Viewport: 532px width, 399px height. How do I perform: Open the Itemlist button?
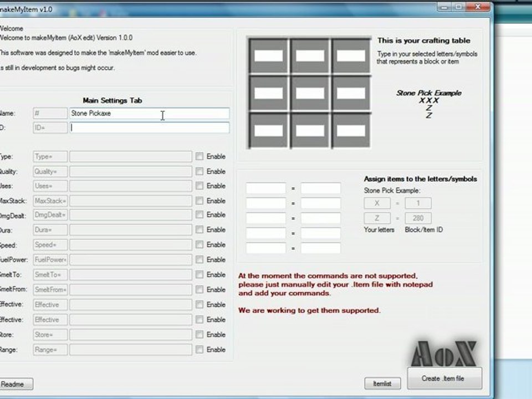pos(382,383)
